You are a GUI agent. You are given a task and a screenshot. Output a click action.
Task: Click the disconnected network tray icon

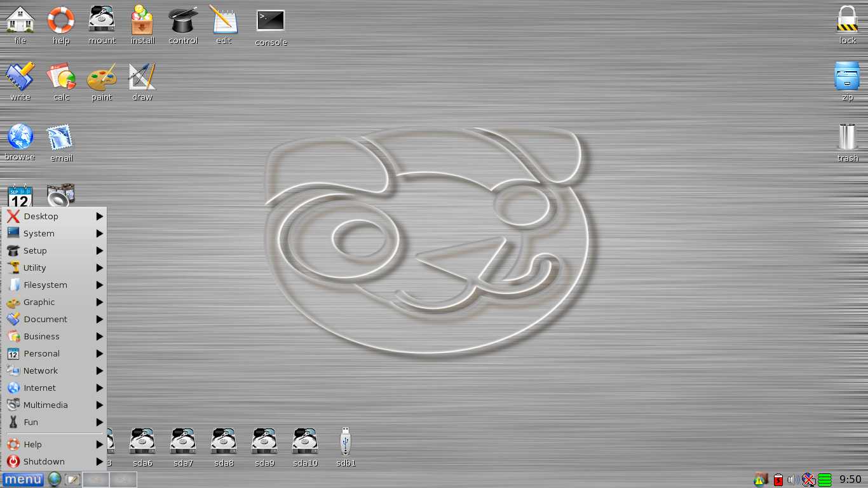pyautogui.click(x=808, y=480)
